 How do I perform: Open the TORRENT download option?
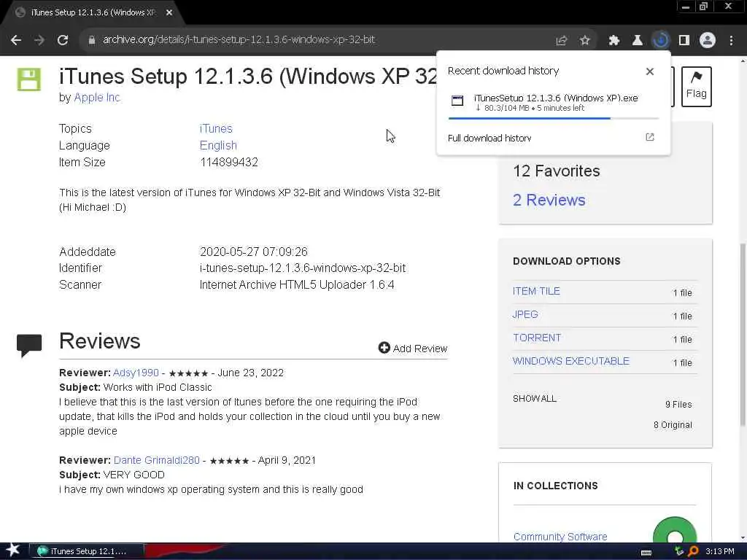536,338
